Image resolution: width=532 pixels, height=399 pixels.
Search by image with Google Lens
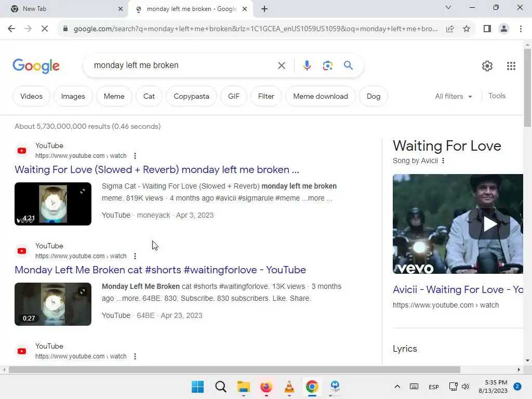pos(327,65)
